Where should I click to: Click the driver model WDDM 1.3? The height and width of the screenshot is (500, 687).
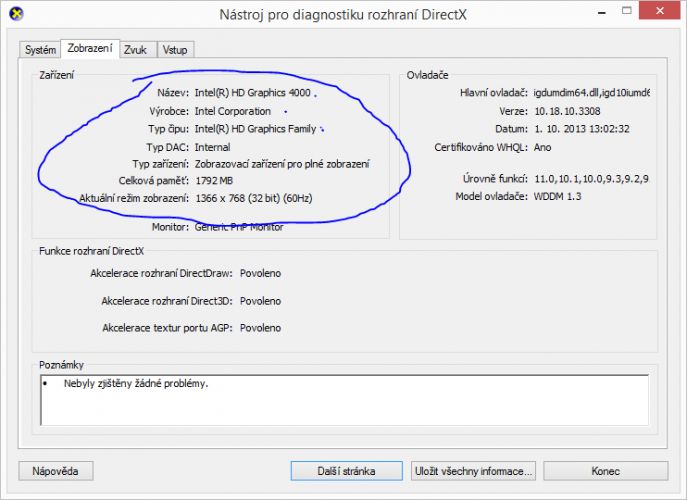pos(557,196)
